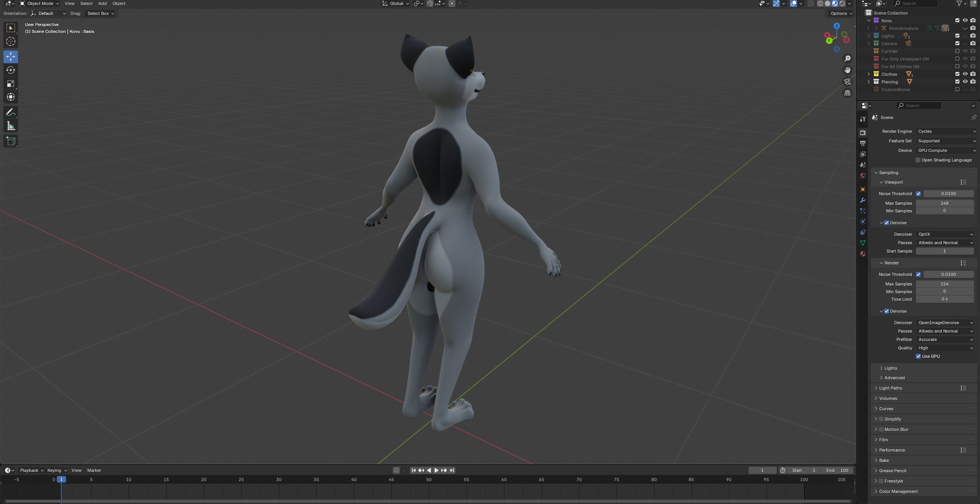
Task: Open the Material properties tab
Action: coord(862,254)
